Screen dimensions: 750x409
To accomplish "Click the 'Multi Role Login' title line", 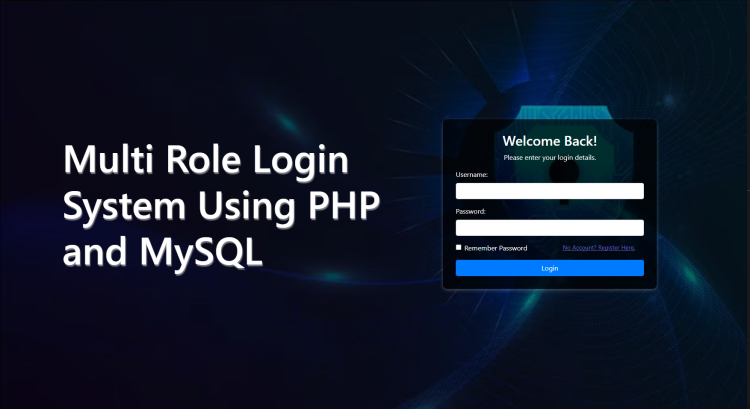I will (x=205, y=161).
